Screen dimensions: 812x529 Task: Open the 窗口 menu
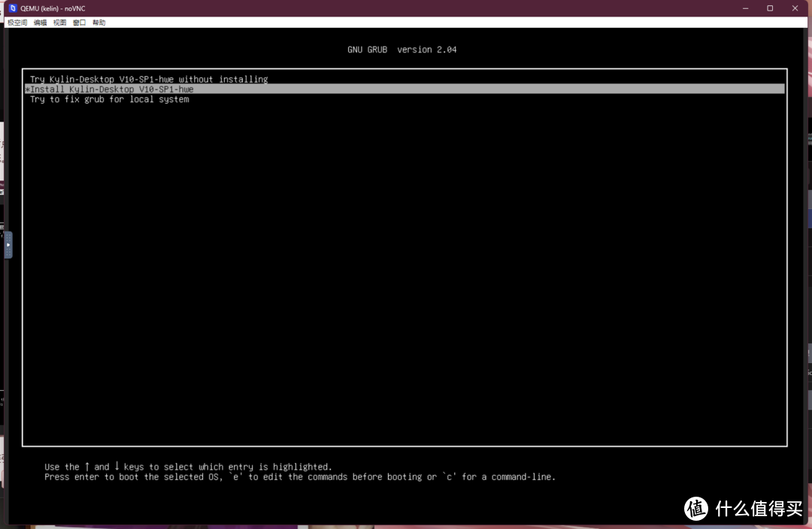click(x=79, y=23)
